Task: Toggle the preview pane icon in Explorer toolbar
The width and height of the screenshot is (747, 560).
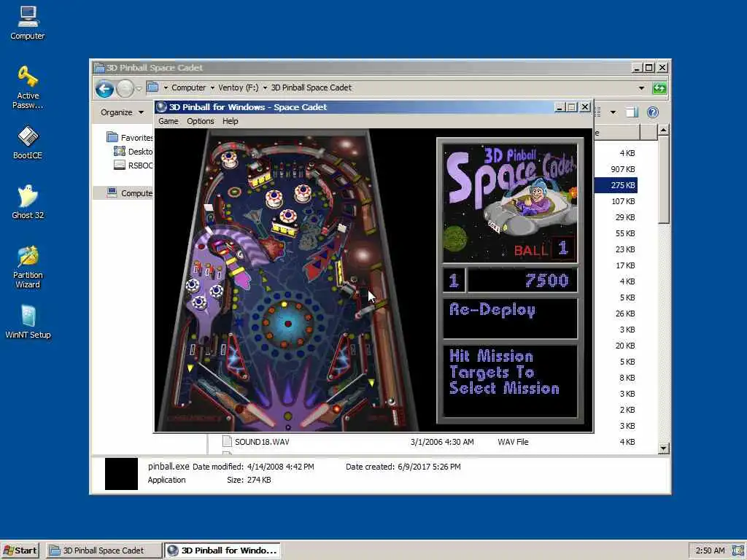Action: [x=632, y=112]
